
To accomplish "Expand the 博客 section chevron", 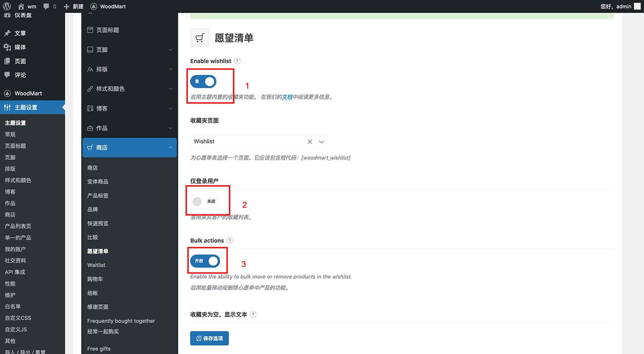I will click(x=170, y=108).
